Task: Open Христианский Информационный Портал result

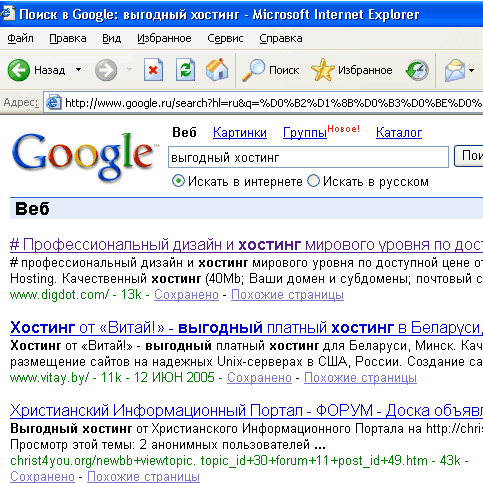Action: (x=246, y=411)
